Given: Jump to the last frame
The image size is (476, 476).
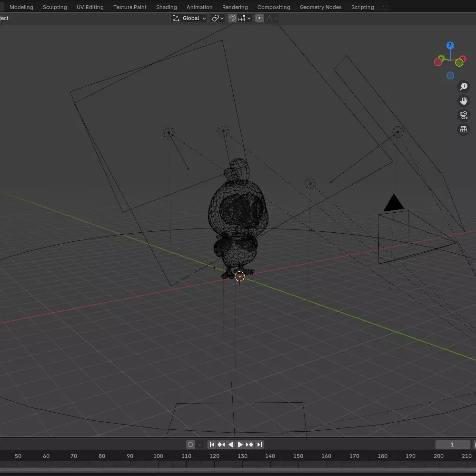Looking at the screenshot, I should point(259,445).
